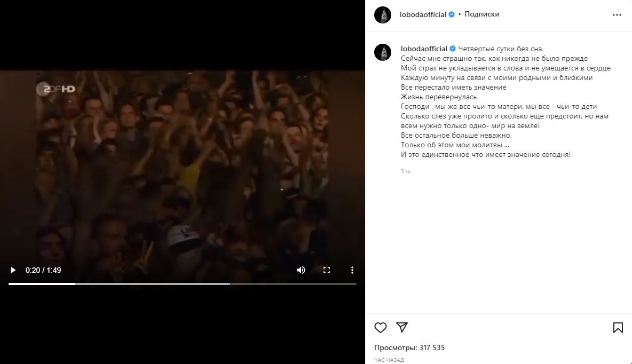This screenshot has width=632, height=364.
Task: Like the post with heart icon
Action: tap(381, 327)
